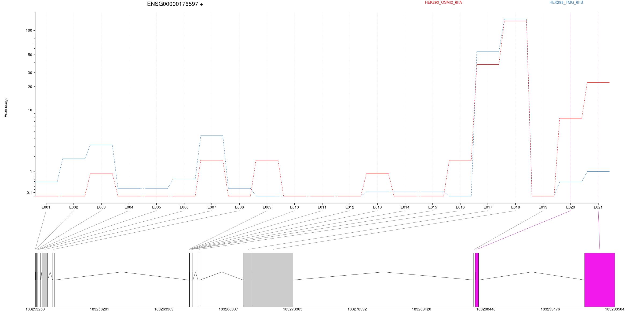The height and width of the screenshot is (322, 644).
Task: Select the large magenta exon box E021
Action: pyautogui.click(x=600, y=280)
